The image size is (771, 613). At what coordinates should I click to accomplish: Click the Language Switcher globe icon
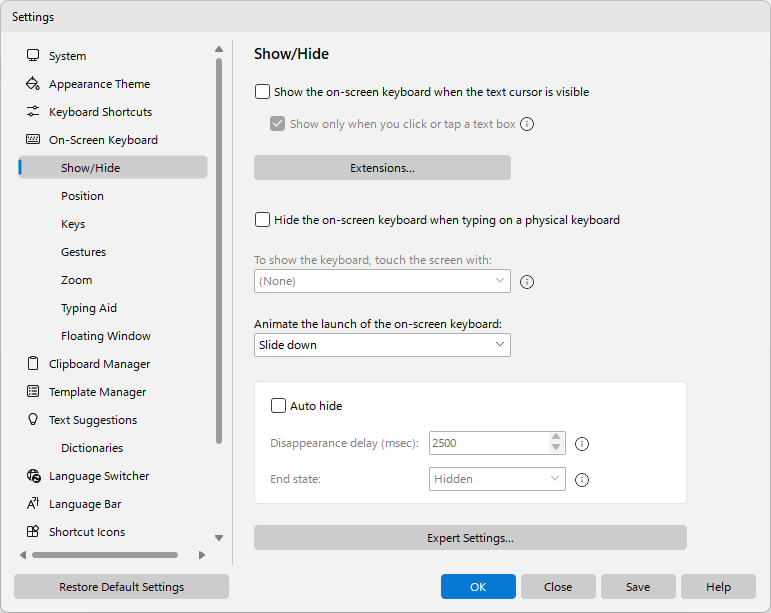click(33, 475)
